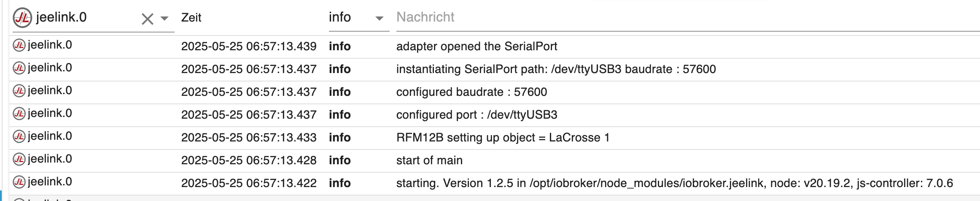The width and height of the screenshot is (980, 201).
Task: Click the info level in 'configured port' row
Action: tap(339, 115)
